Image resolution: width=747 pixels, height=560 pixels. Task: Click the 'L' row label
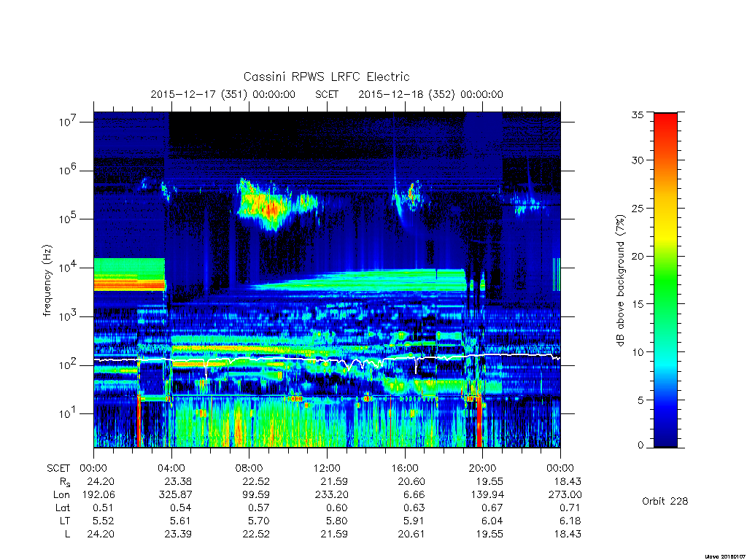tap(67, 534)
